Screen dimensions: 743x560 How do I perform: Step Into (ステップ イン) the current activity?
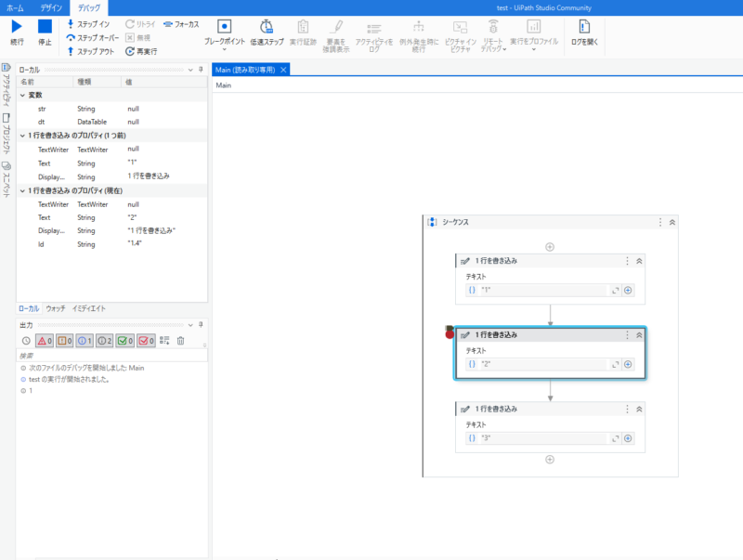88,24
